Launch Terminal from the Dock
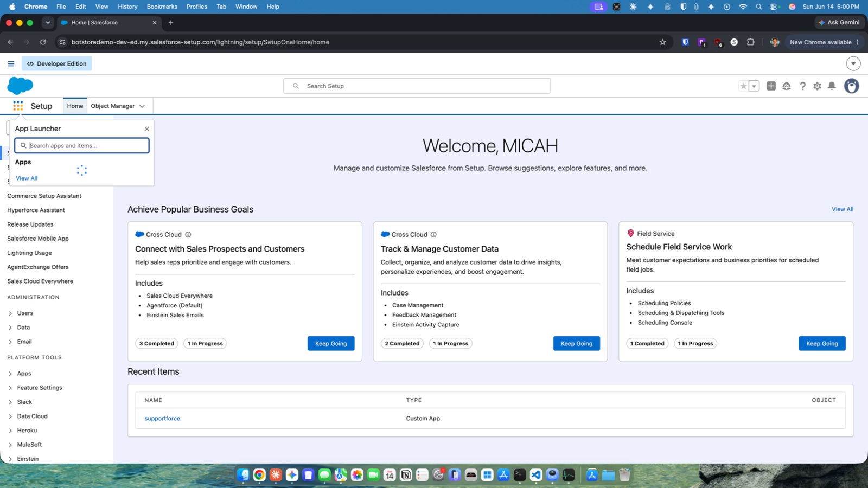Screen dimensions: 868x488 (x=520, y=475)
